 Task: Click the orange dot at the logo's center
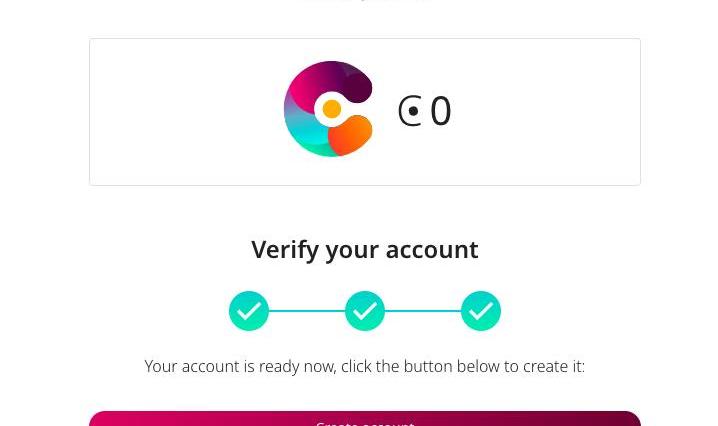[x=332, y=109]
